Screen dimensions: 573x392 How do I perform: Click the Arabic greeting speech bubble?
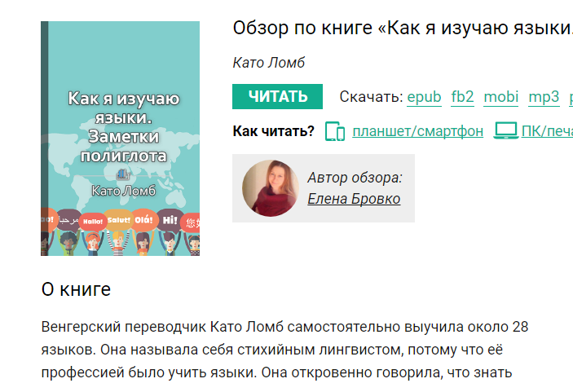(68, 220)
